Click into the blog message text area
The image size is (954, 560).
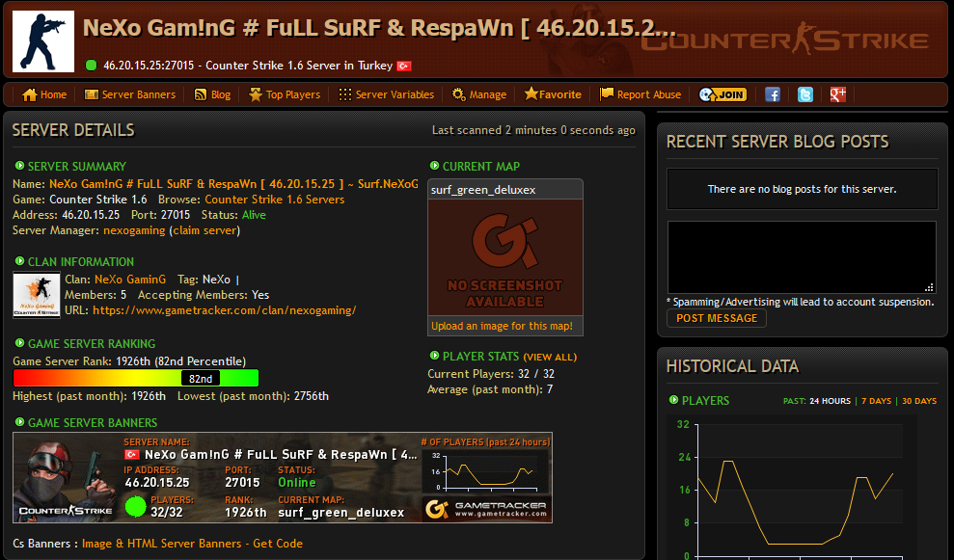(x=802, y=257)
